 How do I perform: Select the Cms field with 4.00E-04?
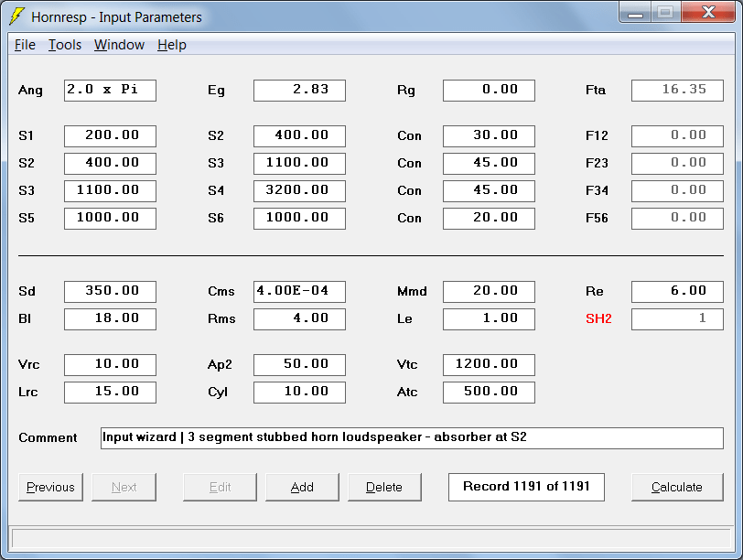tap(299, 291)
